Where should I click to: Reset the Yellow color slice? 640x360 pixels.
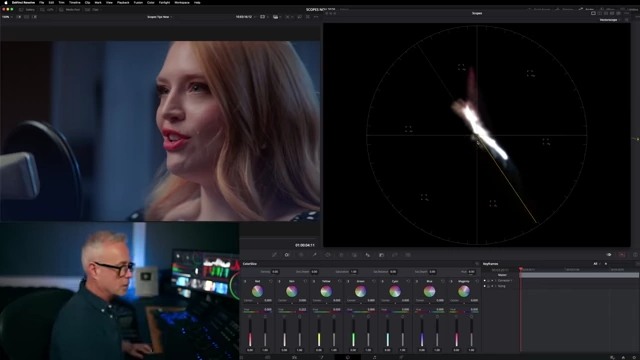[x=340, y=281]
